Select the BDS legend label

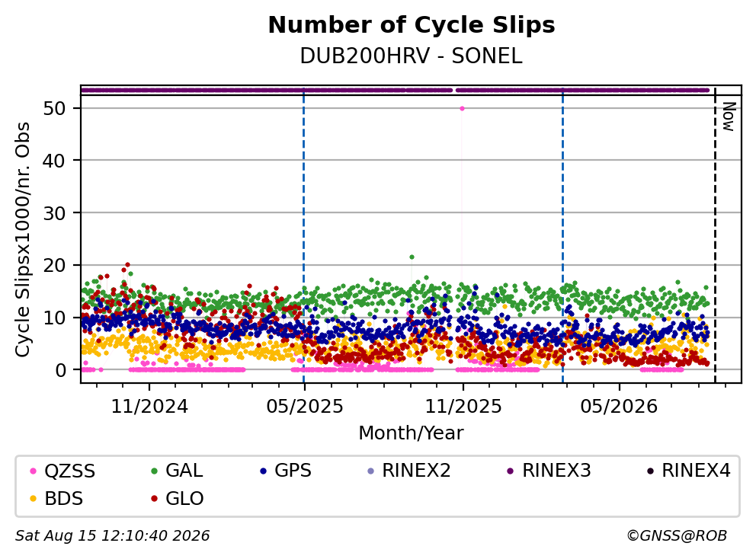(x=64, y=499)
